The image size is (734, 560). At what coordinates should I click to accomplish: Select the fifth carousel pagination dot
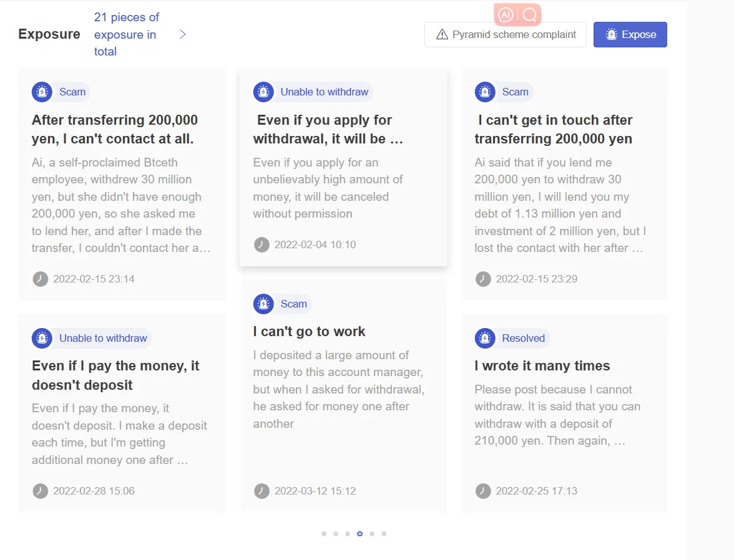(x=372, y=534)
